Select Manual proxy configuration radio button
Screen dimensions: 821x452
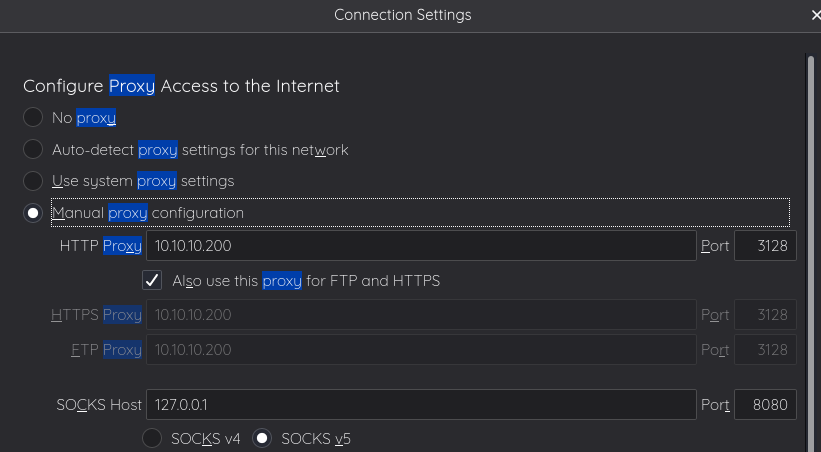point(33,213)
